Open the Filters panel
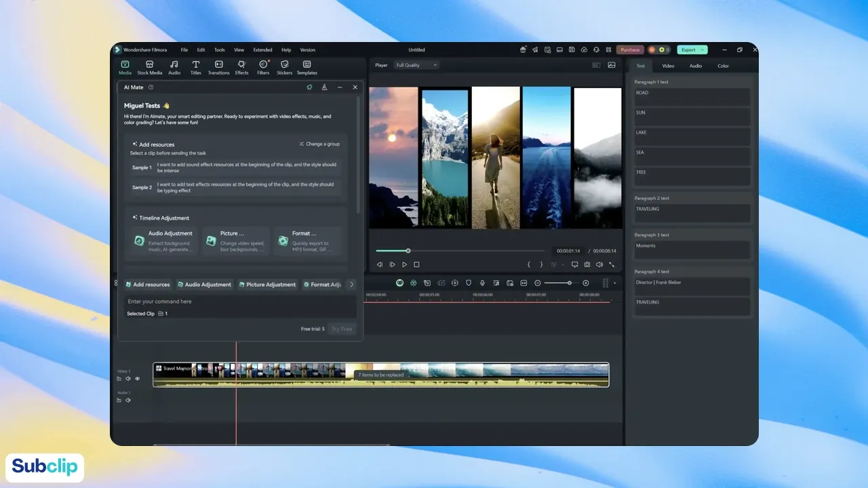The width and height of the screenshot is (868, 488). (263, 67)
